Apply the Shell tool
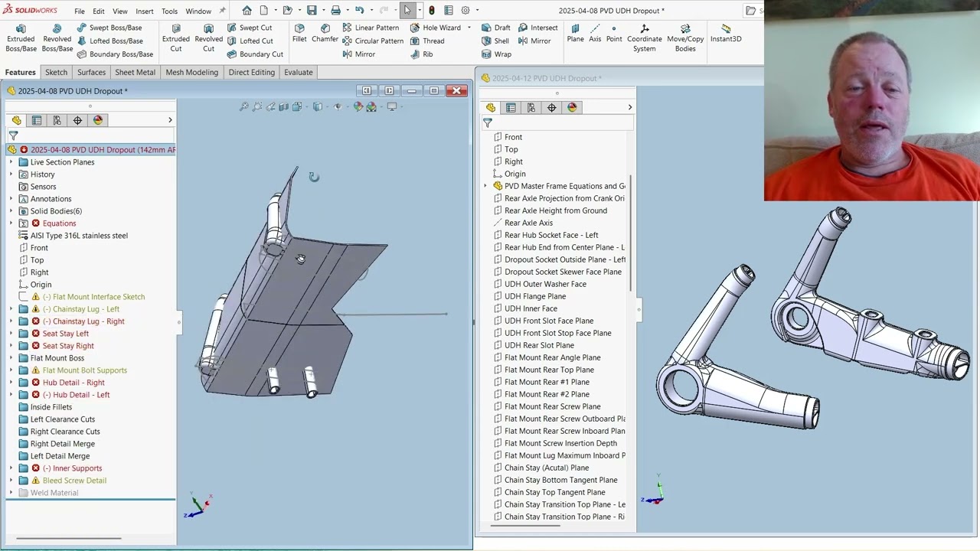The width and height of the screenshot is (980, 551). pos(495,41)
